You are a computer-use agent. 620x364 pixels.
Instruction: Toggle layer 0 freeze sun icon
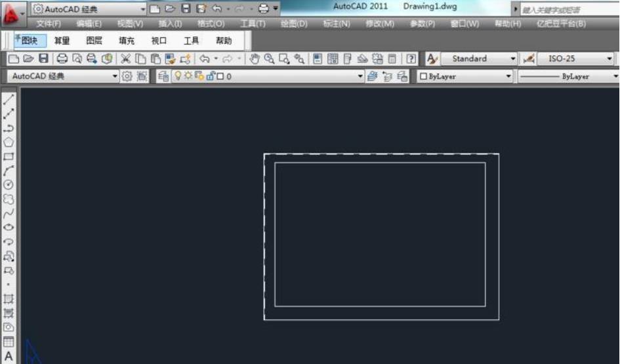[188, 76]
